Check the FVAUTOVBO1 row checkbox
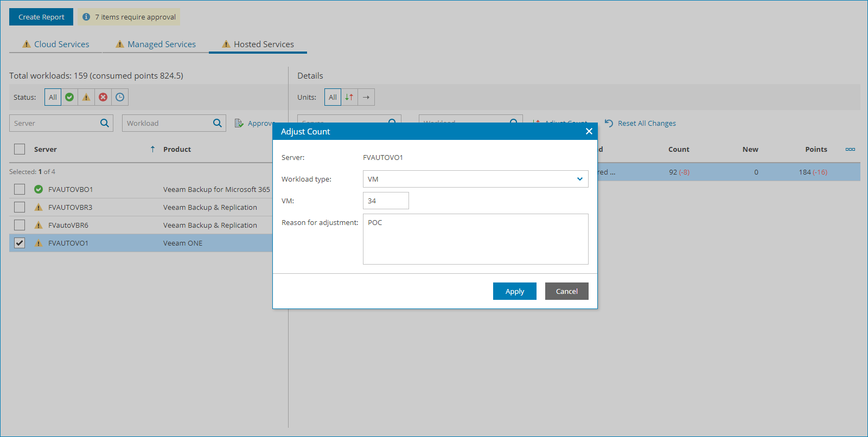This screenshot has height=437, width=868. (20, 189)
